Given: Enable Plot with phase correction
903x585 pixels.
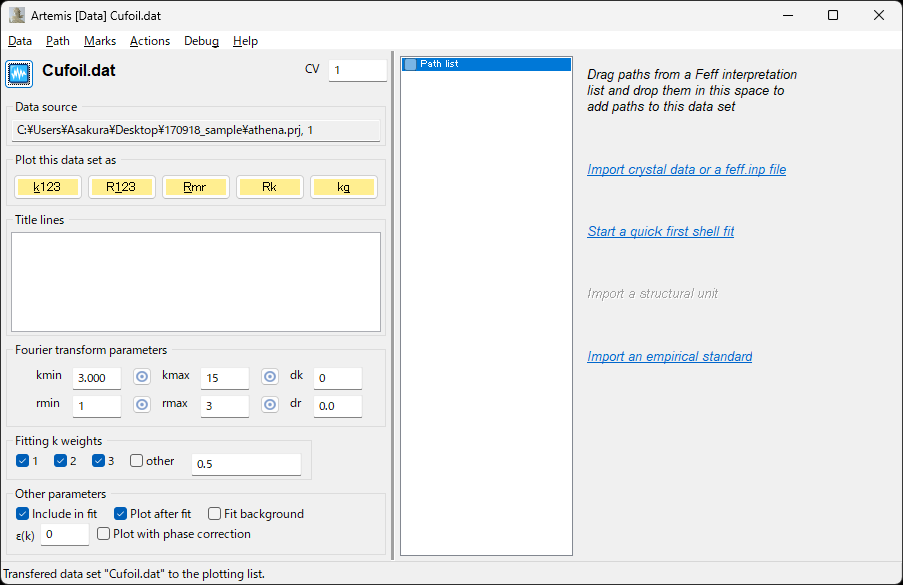Looking at the screenshot, I should coord(104,534).
